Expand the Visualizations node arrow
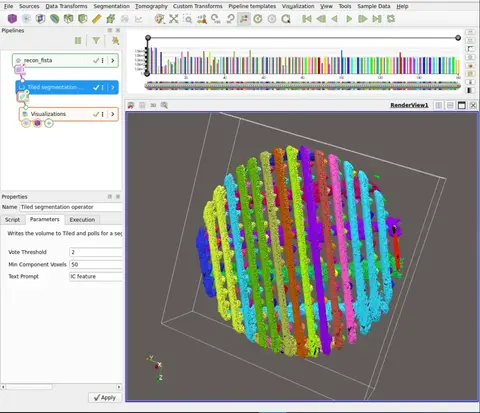 (113, 114)
